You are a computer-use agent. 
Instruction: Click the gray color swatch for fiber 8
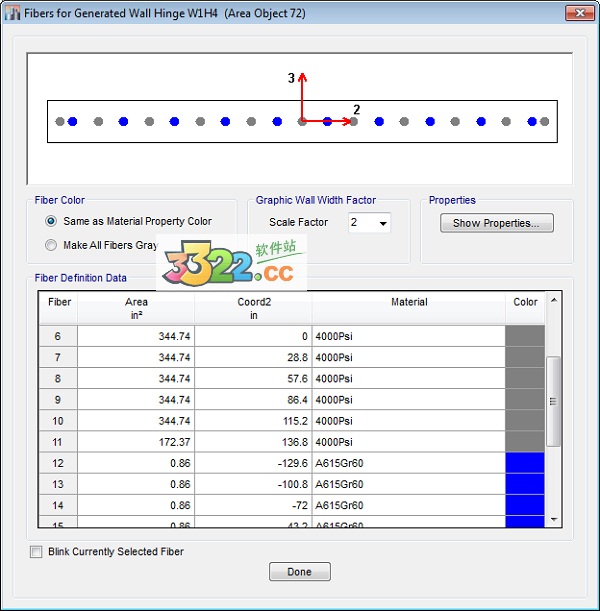[x=525, y=379]
